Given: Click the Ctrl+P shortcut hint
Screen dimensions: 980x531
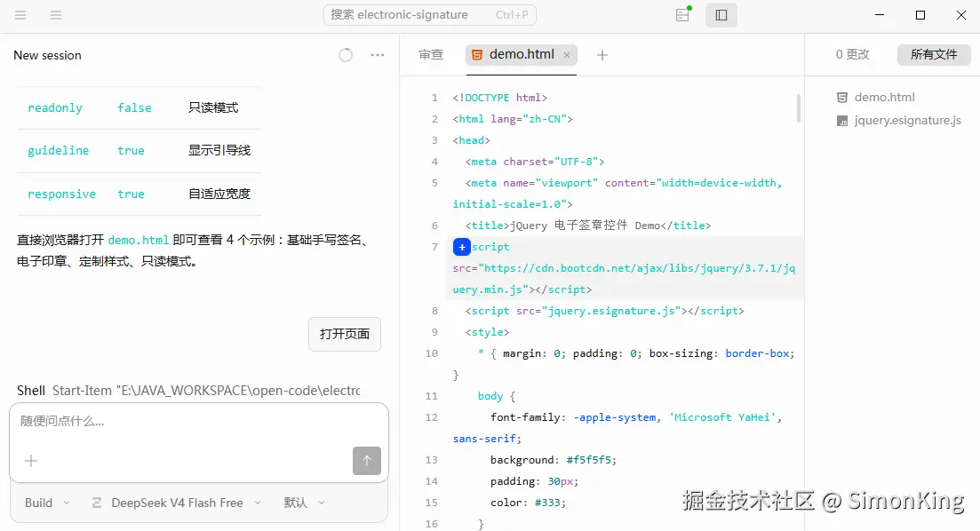Looking at the screenshot, I should pyautogui.click(x=512, y=15).
